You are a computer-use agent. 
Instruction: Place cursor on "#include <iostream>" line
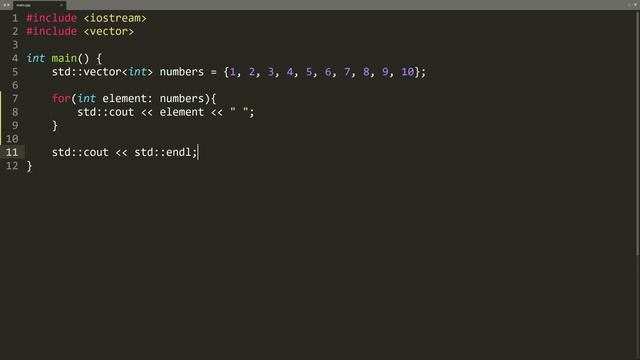(86, 18)
